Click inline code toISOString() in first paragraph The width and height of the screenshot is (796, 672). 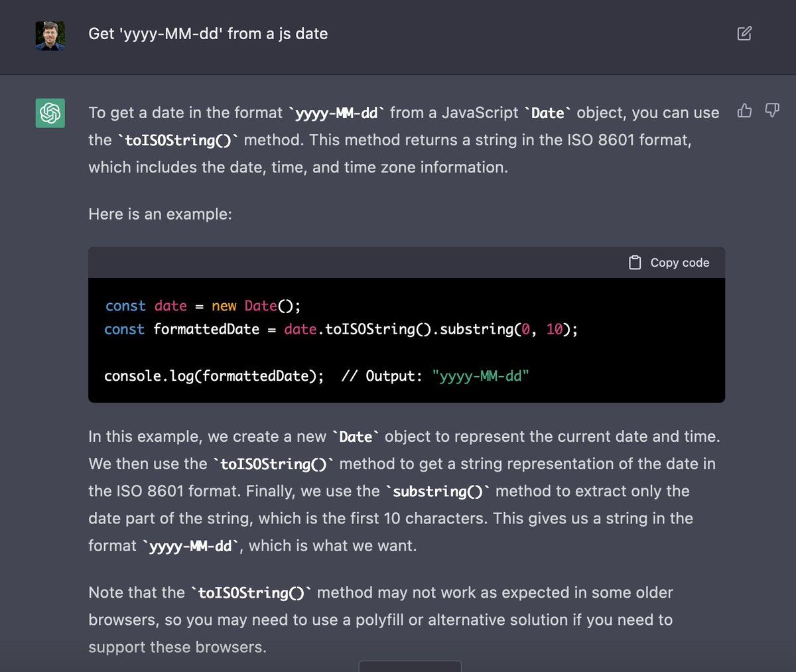pyautogui.click(x=178, y=141)
